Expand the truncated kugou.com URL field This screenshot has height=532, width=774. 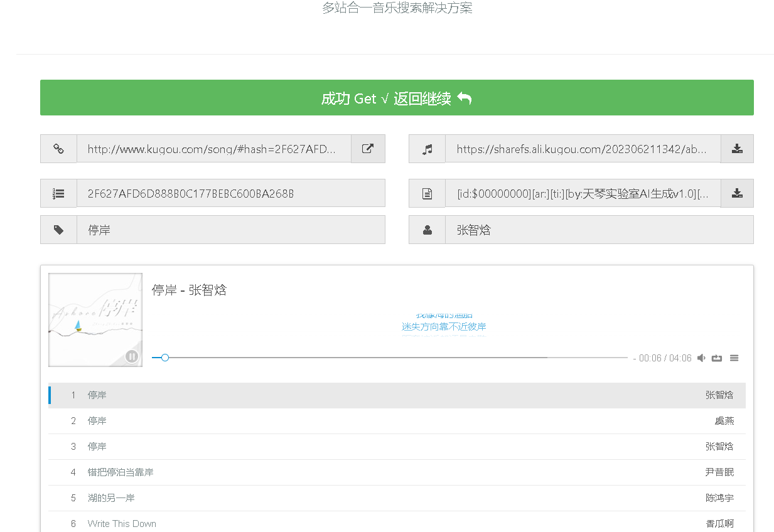pyautogui.click(x=213, y=149)
